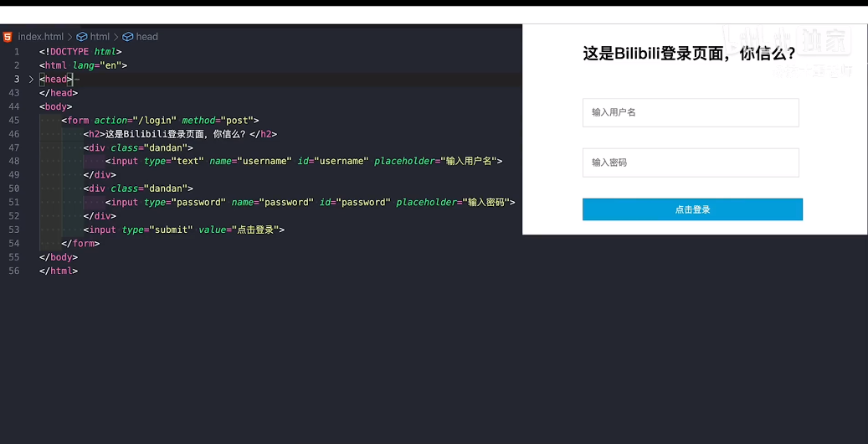Viewport: 868px width, 444px height.
Task: Click the closing html tag on line 56
Action: (x=59, y=271)
